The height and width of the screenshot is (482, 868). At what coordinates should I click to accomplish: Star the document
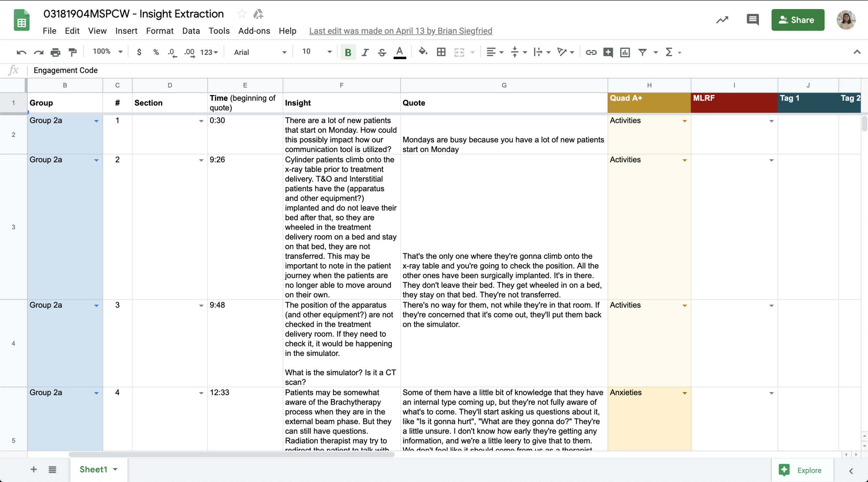click(x=242, y=14)
